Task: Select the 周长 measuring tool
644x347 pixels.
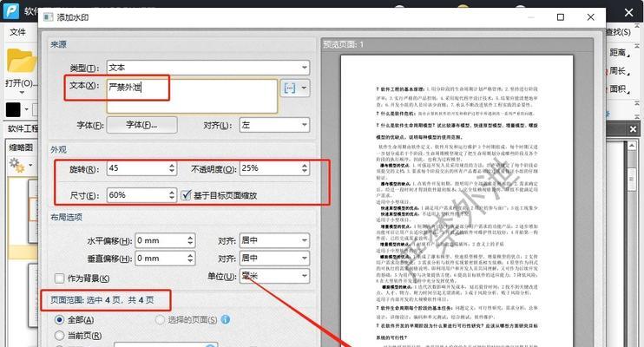Action: click(620, 71)
